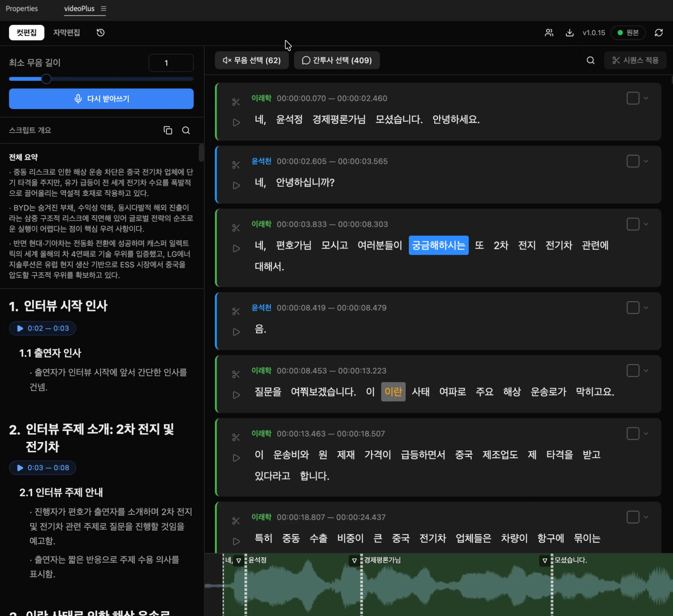
Task: Expand chevron on 00:00:03.833 segment
Action: pos(646,224)
